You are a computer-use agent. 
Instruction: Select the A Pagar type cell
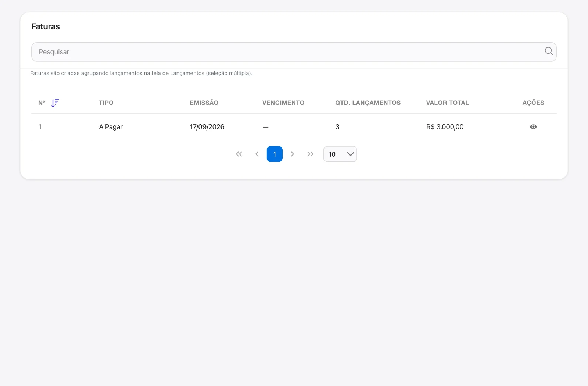click(111, 127)
